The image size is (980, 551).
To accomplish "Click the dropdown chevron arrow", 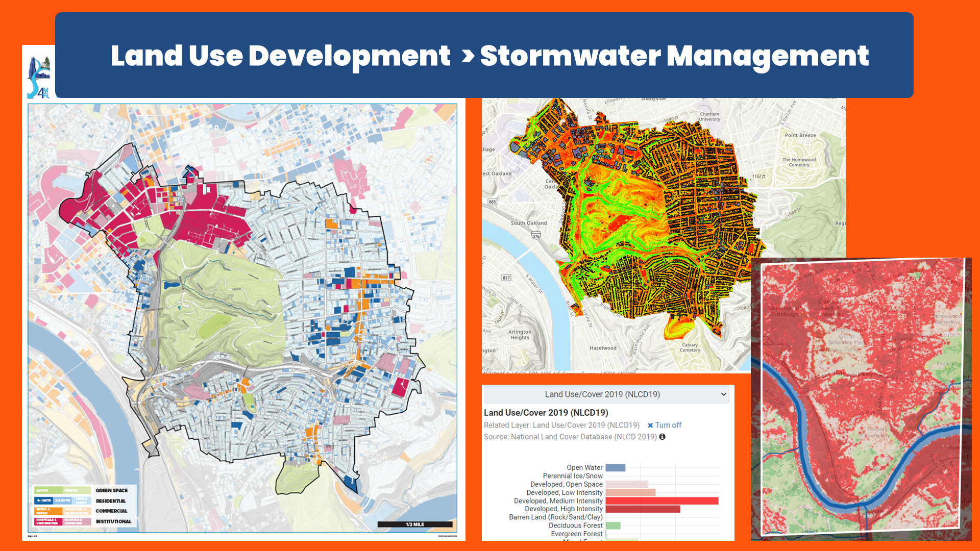I will tap(723, 394).
